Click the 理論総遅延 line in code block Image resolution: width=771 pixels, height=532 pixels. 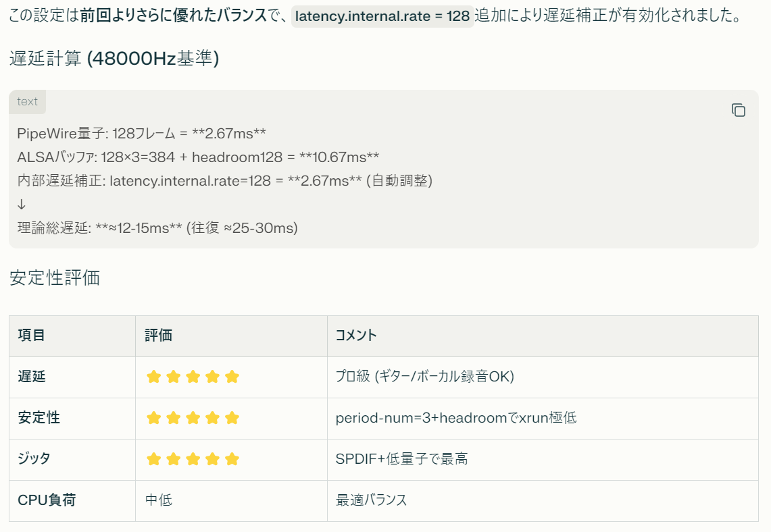[157, 228]
